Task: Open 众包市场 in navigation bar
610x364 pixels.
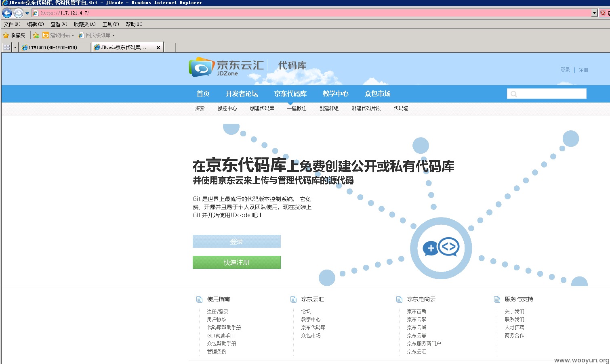Action: click(x=378, y=94)
